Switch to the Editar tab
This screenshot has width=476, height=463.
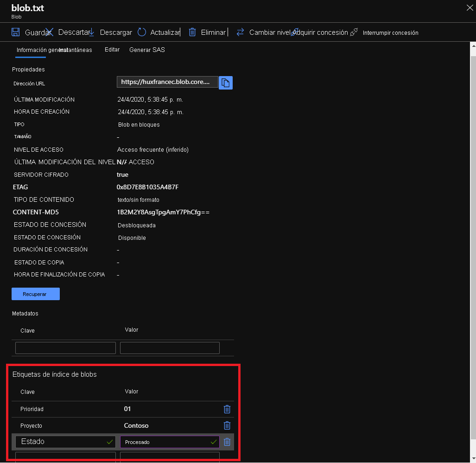point(112,50)
